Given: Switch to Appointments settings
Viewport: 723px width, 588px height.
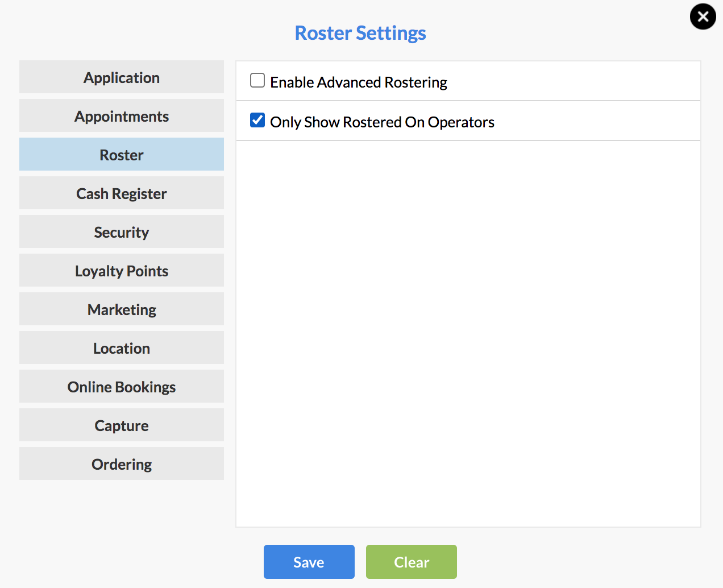Looking at the screenshot, I should [x=122, y=115].
